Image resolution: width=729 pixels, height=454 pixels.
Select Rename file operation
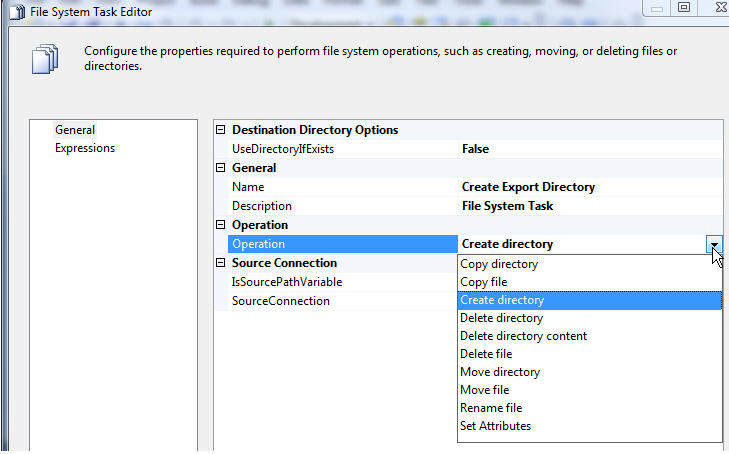click(491, 408)
